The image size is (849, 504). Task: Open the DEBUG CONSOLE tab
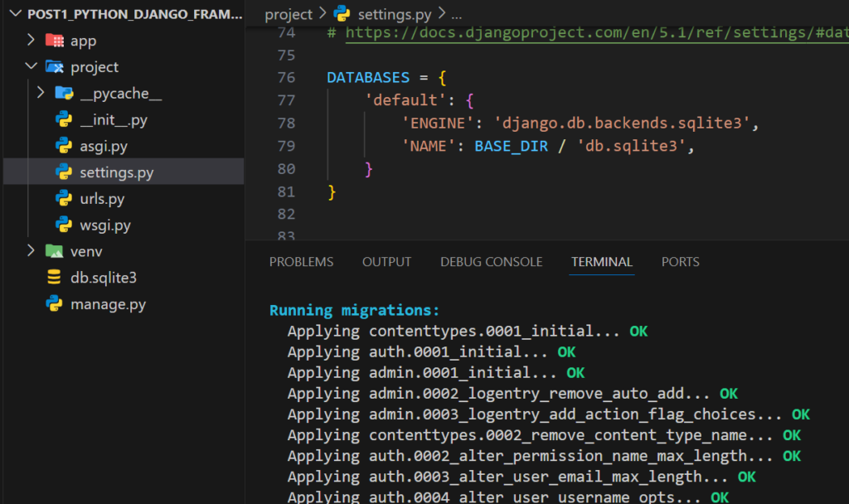(491, 261)
